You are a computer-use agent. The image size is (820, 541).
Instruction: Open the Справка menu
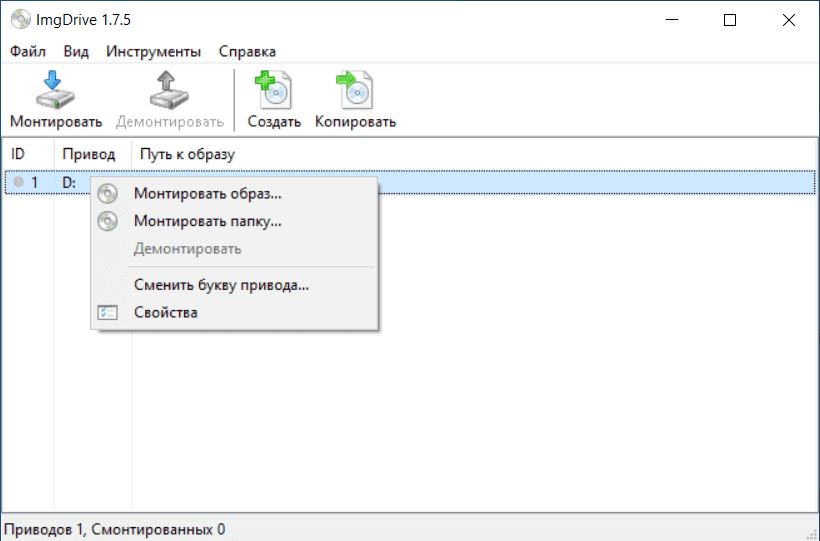[x=247, y=51]
